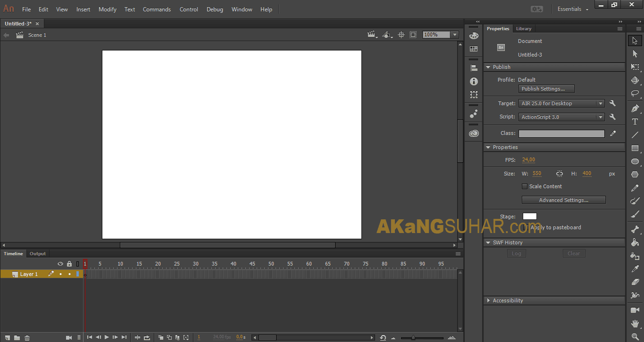Screen dimensions: 644x342
Task: Collapse the SWF History section
Action: click(x=488, y=242)
